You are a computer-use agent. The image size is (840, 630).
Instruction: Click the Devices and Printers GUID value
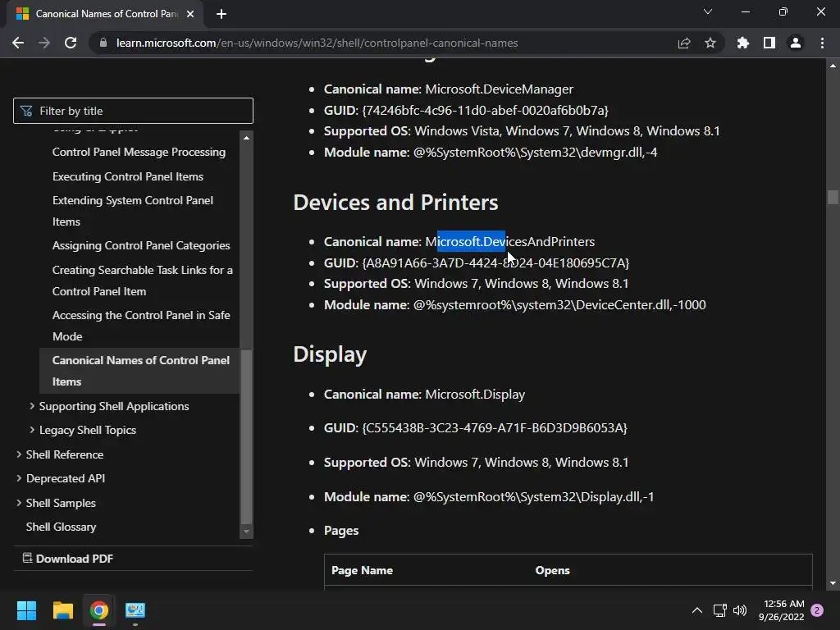(495, 263)
